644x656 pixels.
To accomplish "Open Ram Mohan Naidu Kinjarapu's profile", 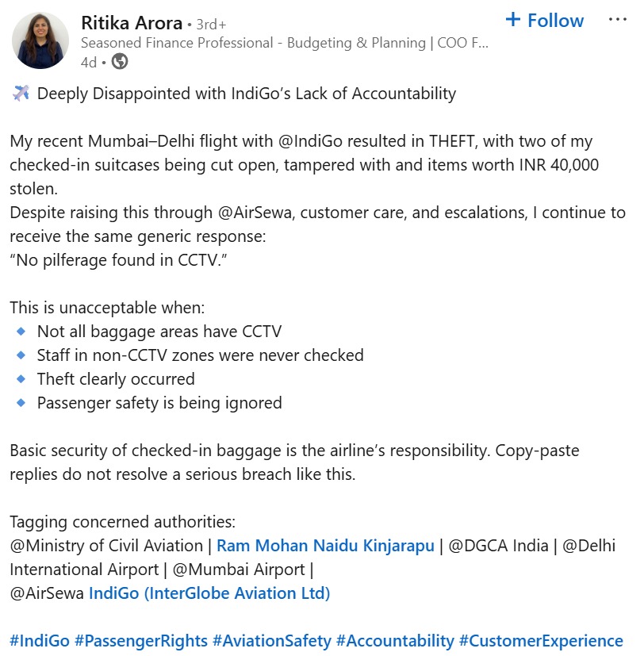I will (325, 546).
